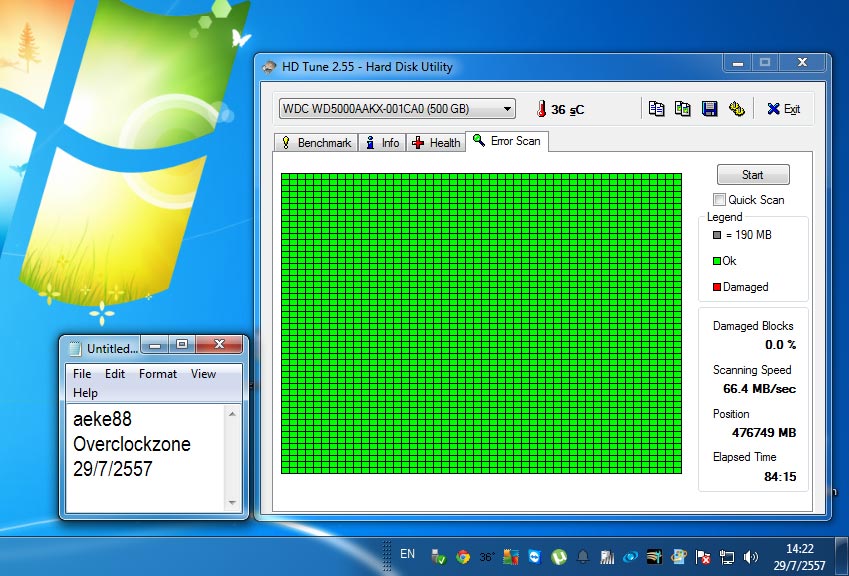Click the taskbar toolbar drag handle
This screenshot has width=849, height=576.
(x=387, y=555)
